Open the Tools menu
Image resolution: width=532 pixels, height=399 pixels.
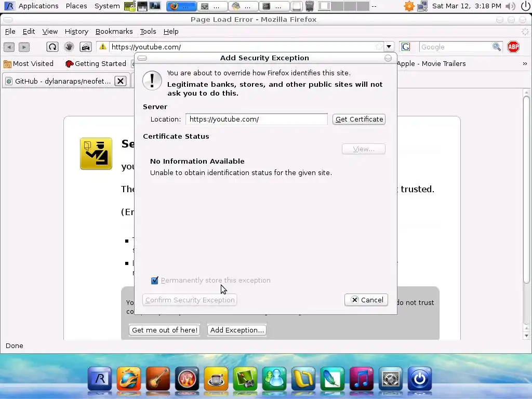pos(148,32)
